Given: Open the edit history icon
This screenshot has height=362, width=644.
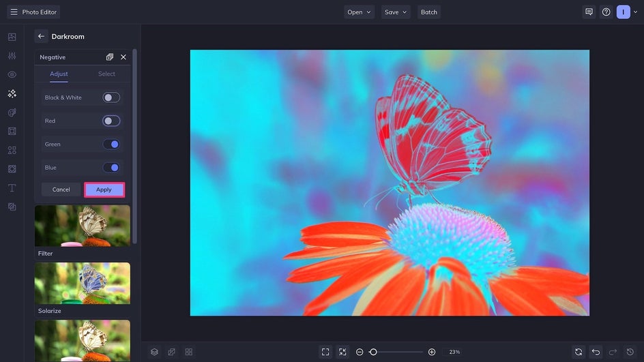Looking at the screenshot, I should (x=630, y=352).
